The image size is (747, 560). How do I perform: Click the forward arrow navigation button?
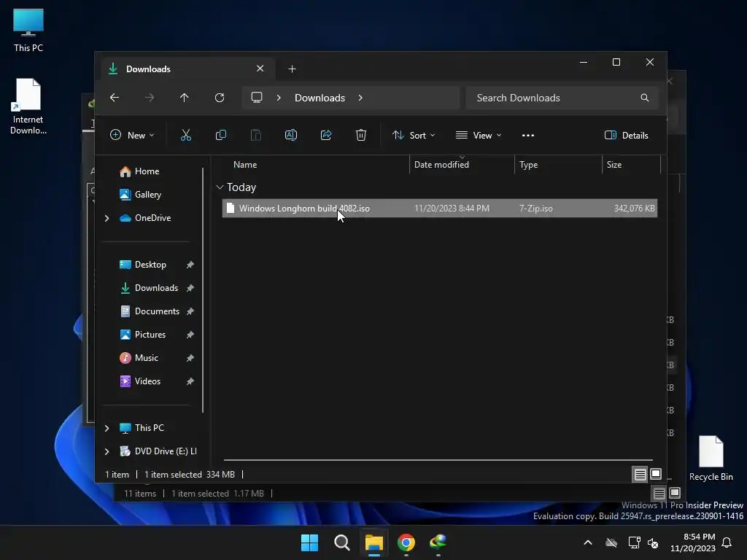pyautogui.click(x=150, y=98)
